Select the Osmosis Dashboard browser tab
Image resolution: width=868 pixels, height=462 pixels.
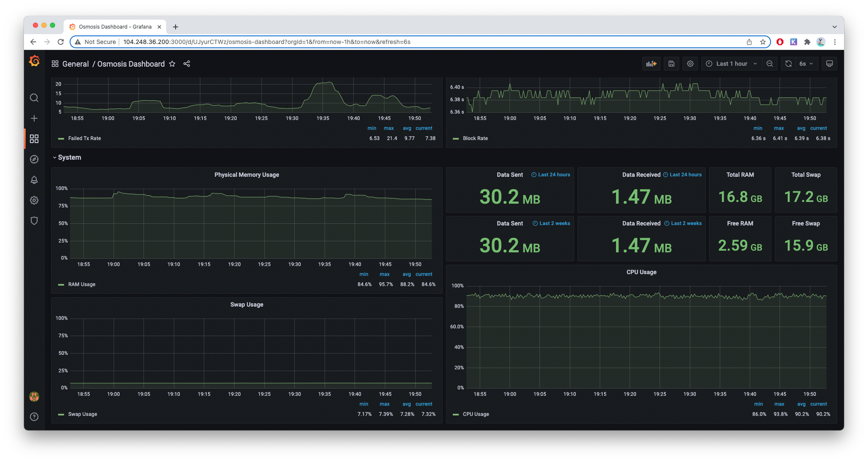114,26
